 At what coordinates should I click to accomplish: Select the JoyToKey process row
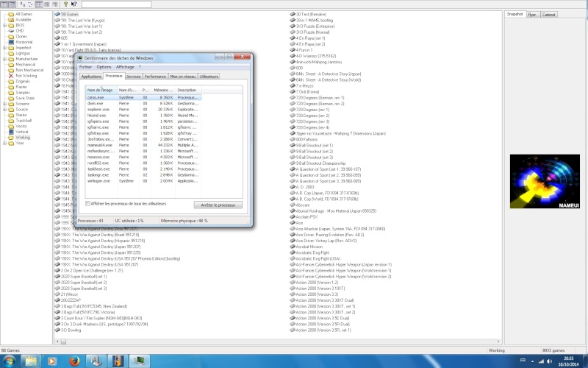143,139
